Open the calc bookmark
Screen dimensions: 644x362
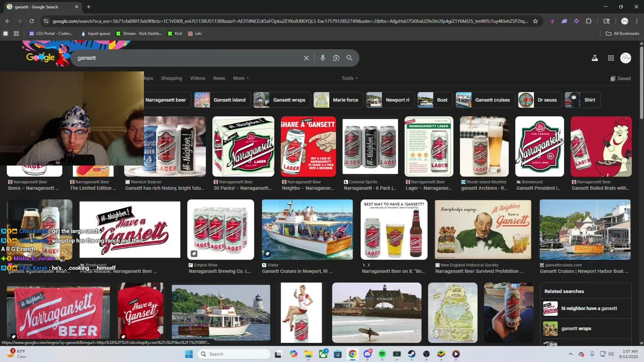195,34
